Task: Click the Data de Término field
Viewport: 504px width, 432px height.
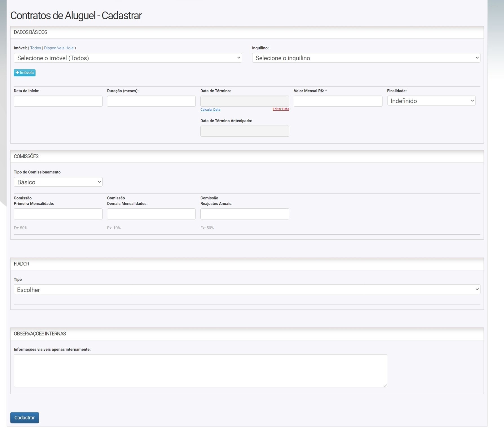Action: pos(244,101)
